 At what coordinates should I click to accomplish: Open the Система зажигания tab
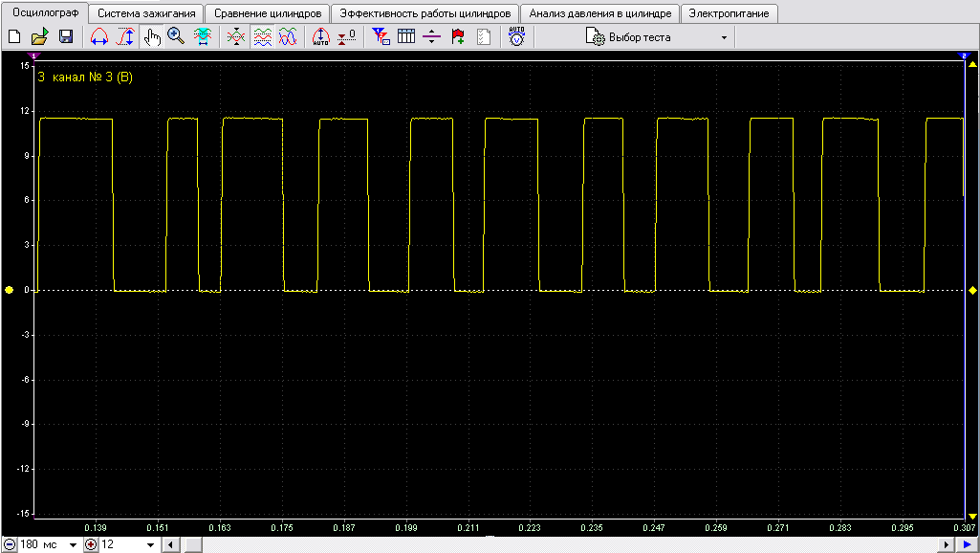[146, 13]
